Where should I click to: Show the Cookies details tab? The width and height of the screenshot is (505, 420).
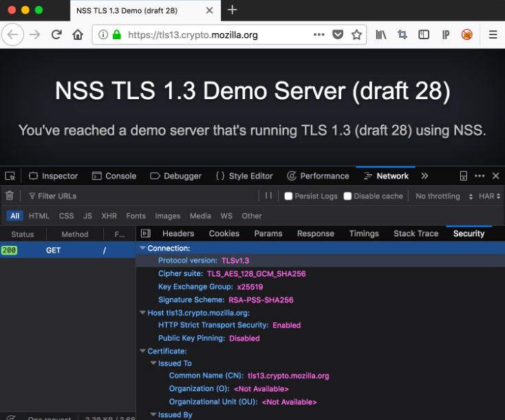click(224, 233)
